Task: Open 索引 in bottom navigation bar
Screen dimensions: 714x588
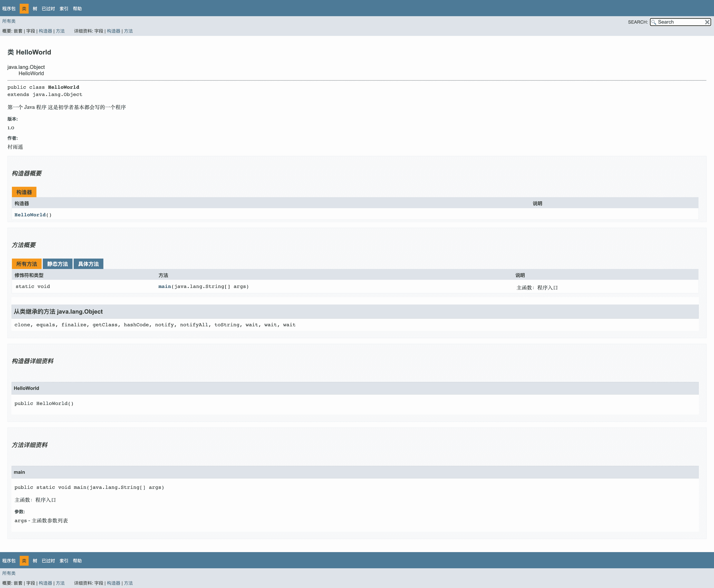Action: (64, 561)
